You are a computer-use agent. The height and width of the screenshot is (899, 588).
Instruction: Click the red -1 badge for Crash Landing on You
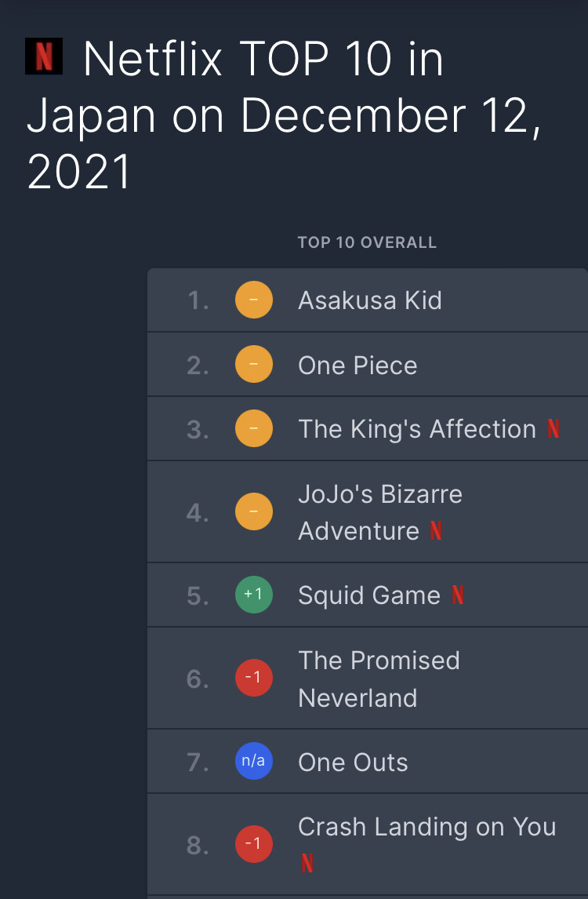(254, 844)
